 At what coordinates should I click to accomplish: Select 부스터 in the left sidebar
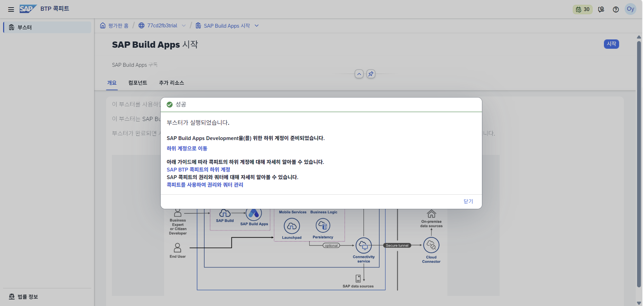coord(47,27)
